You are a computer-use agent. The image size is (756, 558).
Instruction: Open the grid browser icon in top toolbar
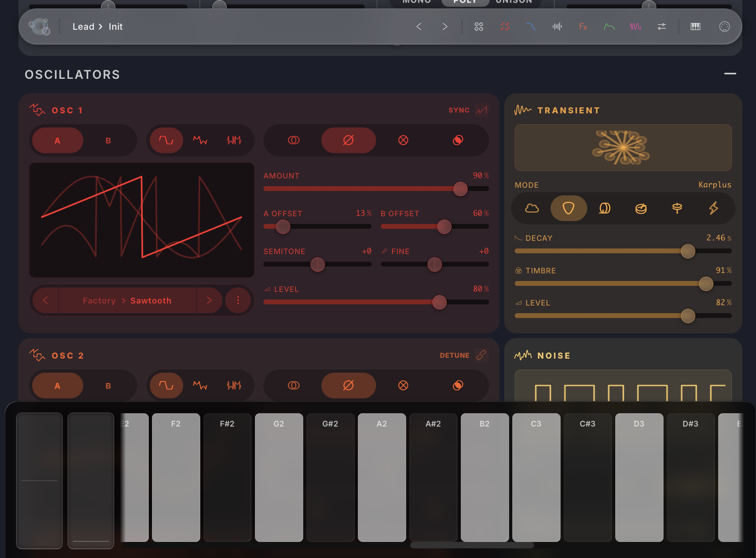tap(479, 27)
